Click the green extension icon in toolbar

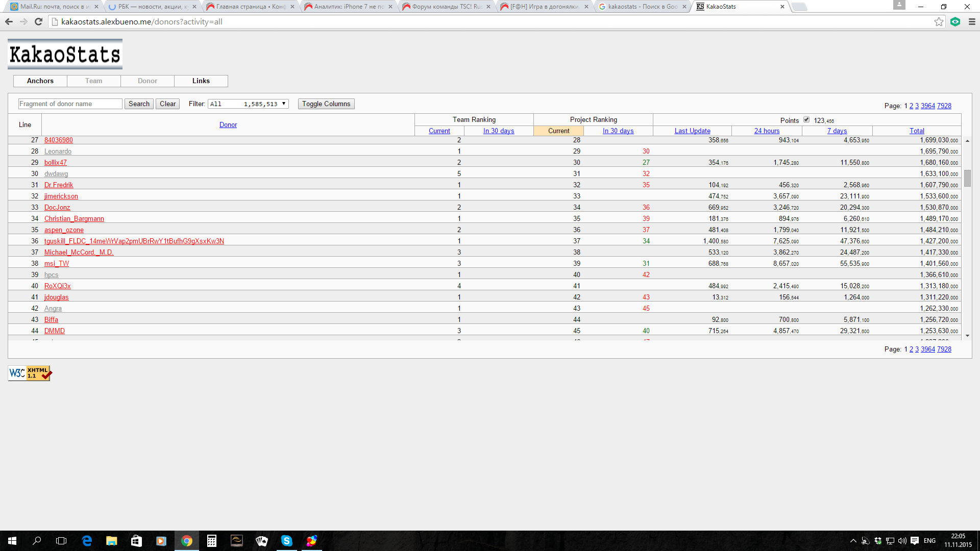(955, 21)
